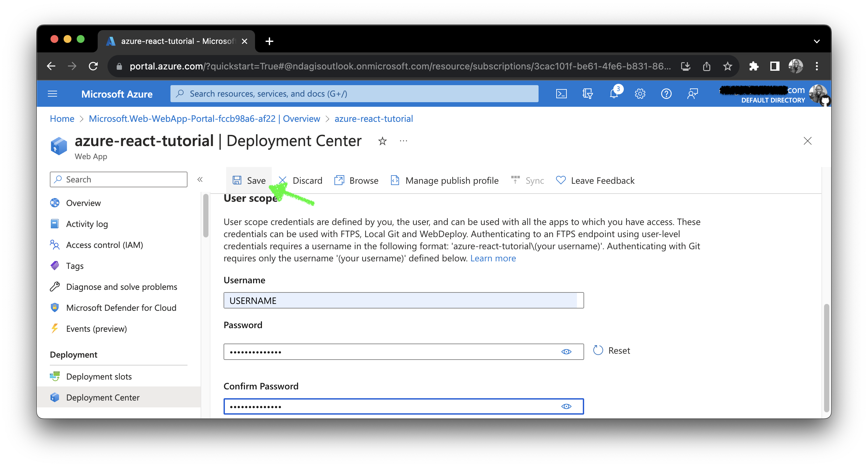Viewport: 868px width, 467px height.
Task: Open Manage publish profile
Action: [x=444, y=180]
